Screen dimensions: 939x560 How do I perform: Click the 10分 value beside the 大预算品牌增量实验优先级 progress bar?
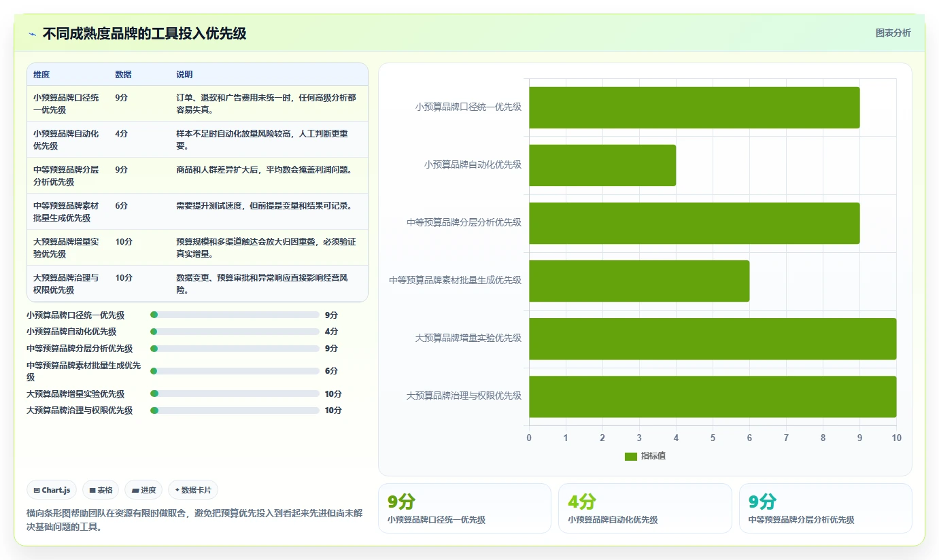[x=333, y=394]
